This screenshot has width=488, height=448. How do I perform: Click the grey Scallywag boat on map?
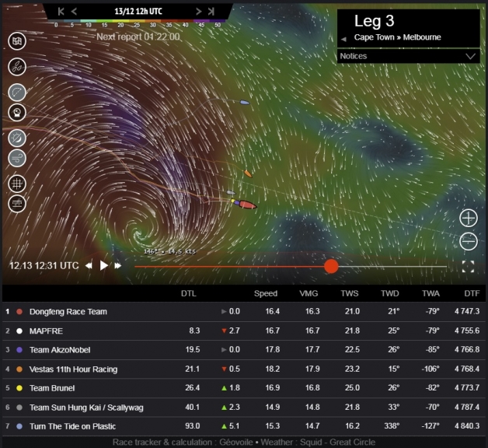(231, 193)
